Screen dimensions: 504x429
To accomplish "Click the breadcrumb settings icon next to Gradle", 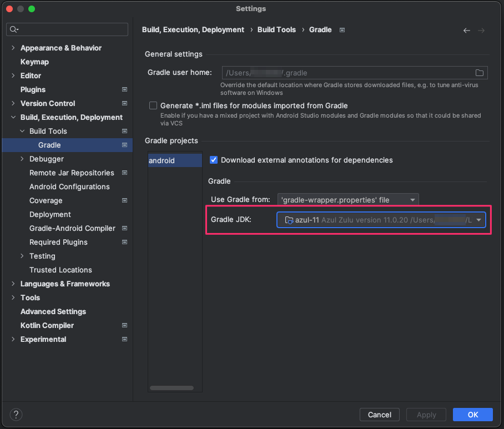I will (342, 30).
